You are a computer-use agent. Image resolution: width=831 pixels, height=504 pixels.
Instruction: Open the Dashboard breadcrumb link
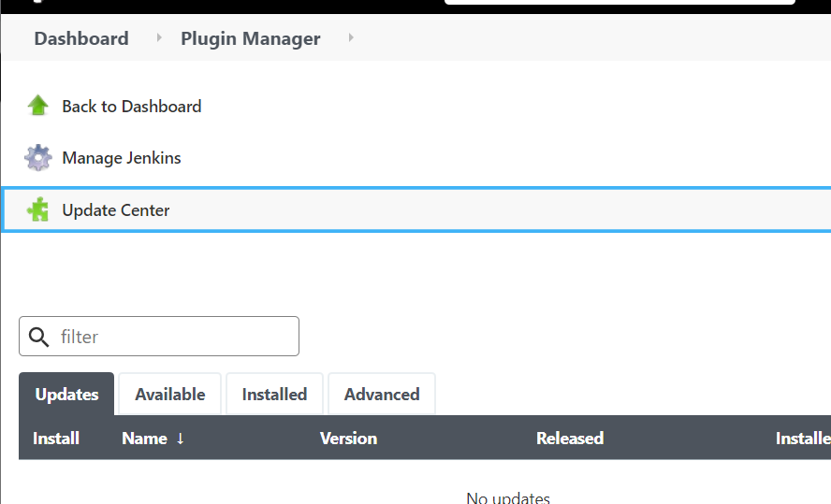pos(81,38)
